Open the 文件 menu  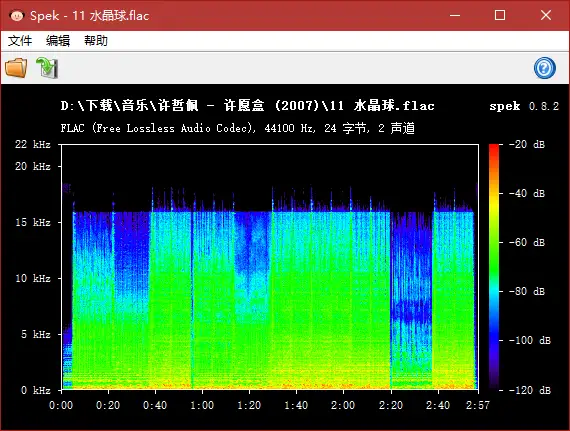[x=20, y=41]
